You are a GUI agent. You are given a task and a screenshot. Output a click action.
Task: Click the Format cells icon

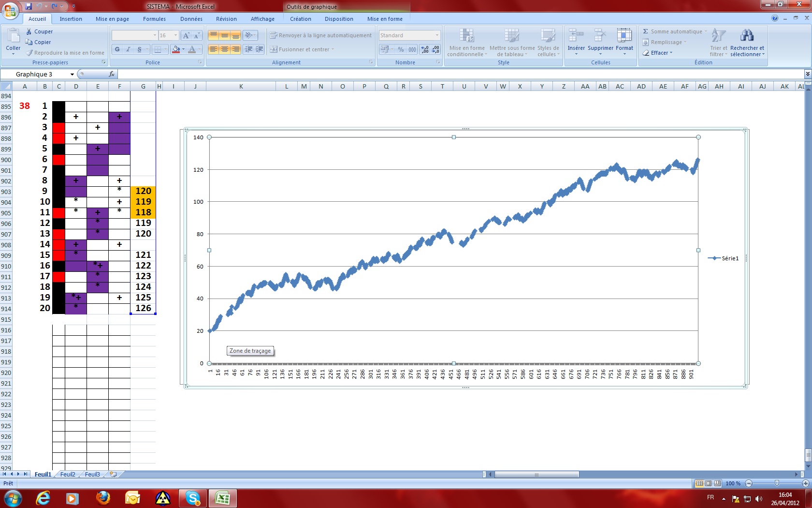624,36
